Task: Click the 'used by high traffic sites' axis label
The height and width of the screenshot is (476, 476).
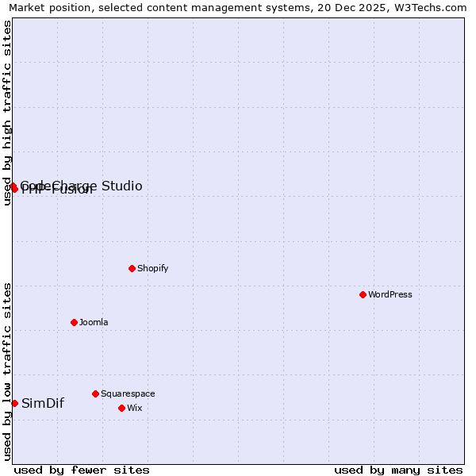Action: 7,113
